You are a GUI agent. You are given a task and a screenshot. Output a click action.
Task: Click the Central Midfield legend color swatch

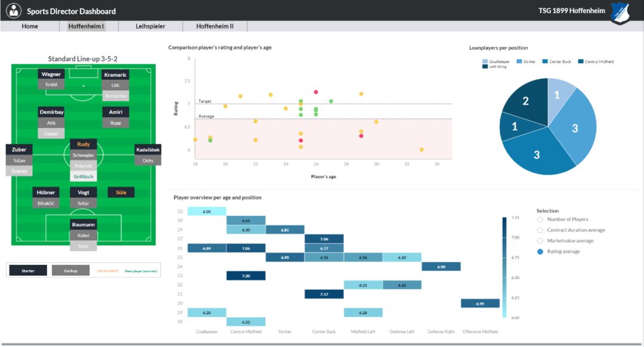(581, 61)
